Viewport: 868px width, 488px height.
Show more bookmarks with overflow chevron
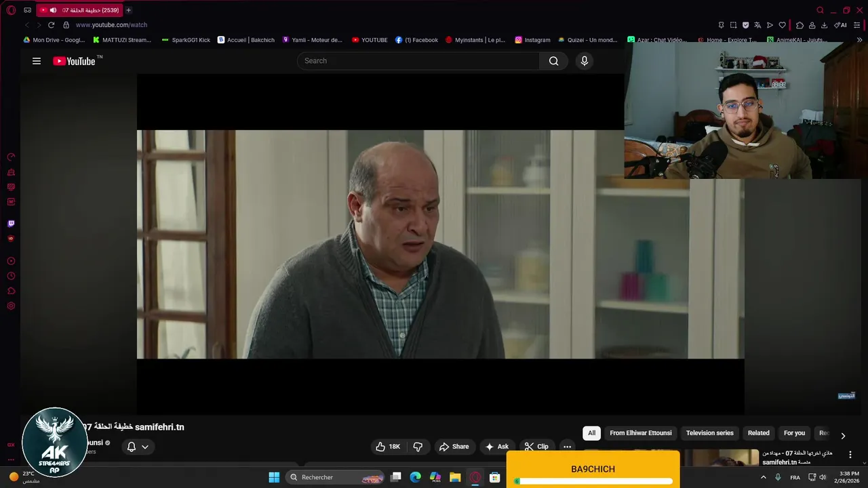point(860,40)
